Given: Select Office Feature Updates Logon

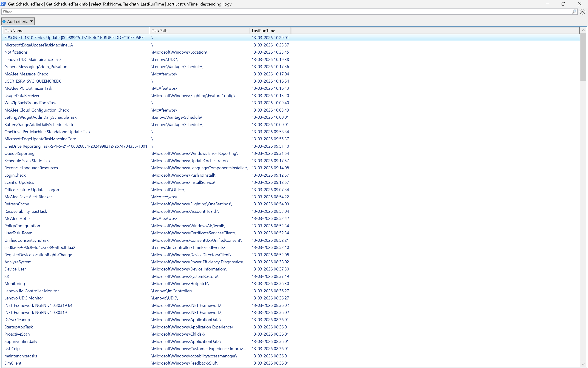Looking at the screenshot, I should point(291,190).
